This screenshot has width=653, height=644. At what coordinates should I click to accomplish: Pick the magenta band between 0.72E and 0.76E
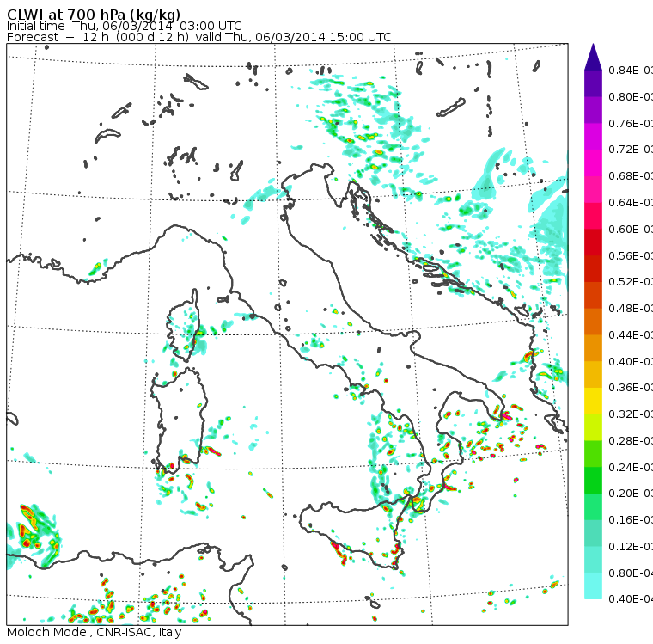593,137
